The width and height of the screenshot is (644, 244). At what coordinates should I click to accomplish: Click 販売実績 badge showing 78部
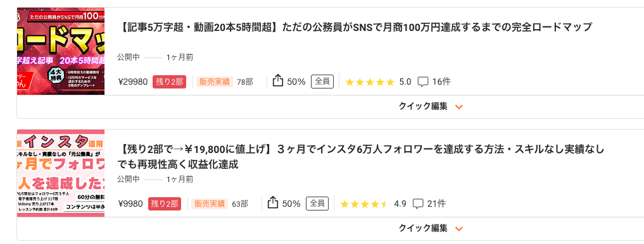tap(215, 82)
